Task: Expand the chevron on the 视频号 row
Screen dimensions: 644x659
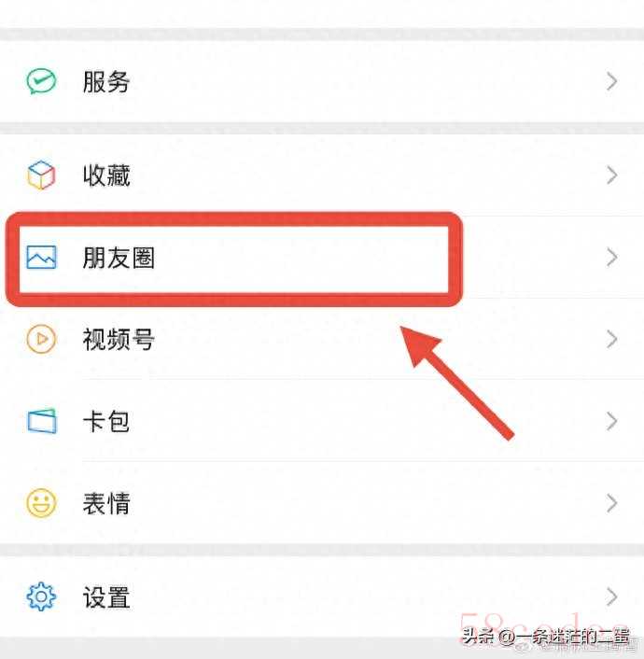Action: tap(612, 339)
